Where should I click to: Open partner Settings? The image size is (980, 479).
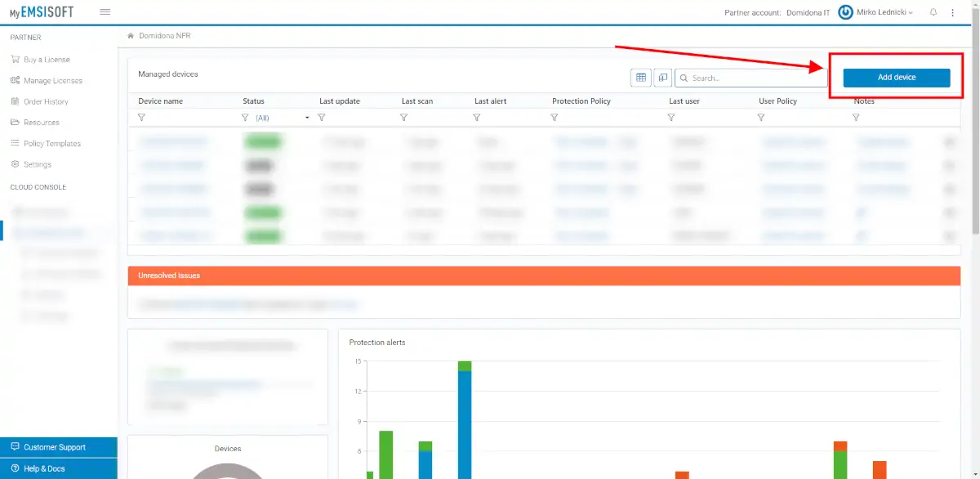[38, 164]
